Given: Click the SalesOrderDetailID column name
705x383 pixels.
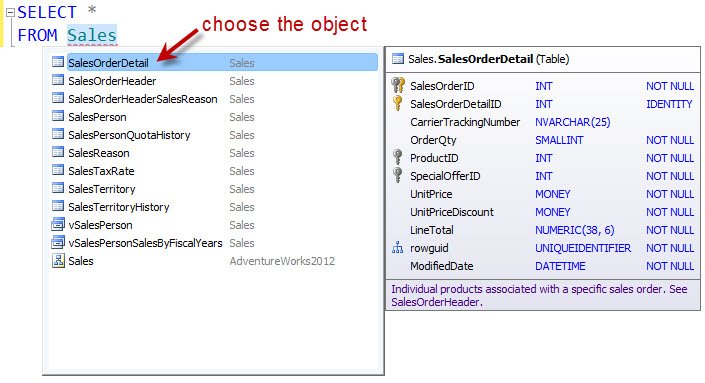Looking at the screenshot, I should pyautogui.click(x=455, y=104).
